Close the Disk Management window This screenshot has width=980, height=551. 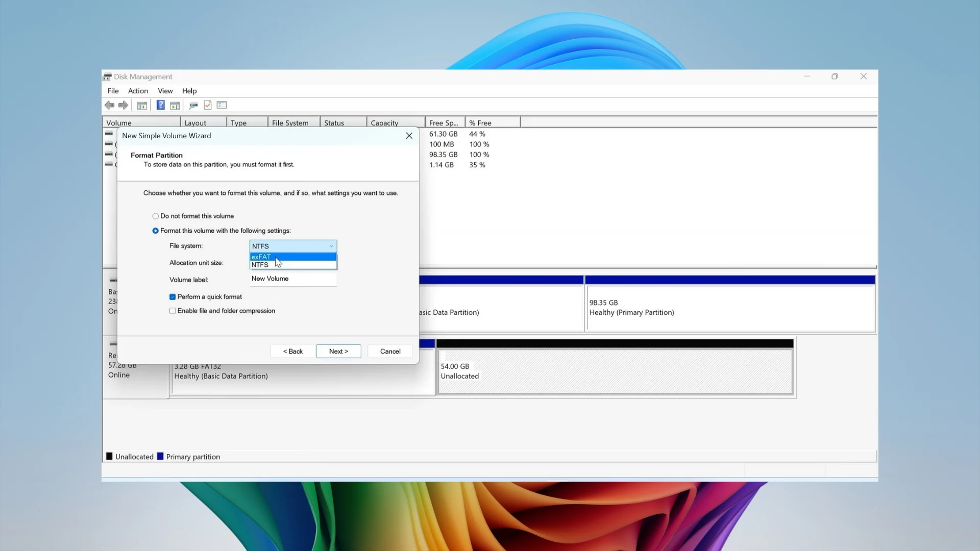coord(863,77)
